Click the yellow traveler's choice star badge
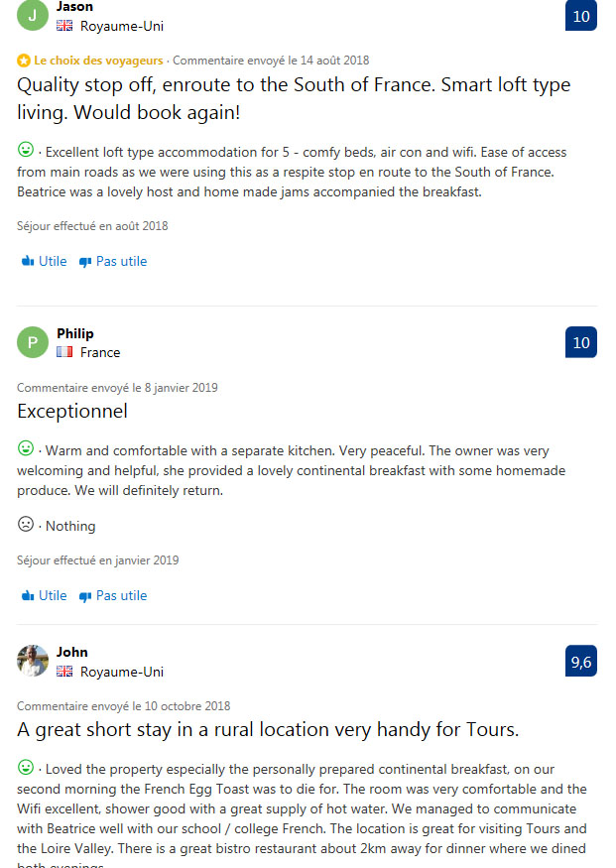This screenshot has width=616, height=868. [x=24, y=61]
